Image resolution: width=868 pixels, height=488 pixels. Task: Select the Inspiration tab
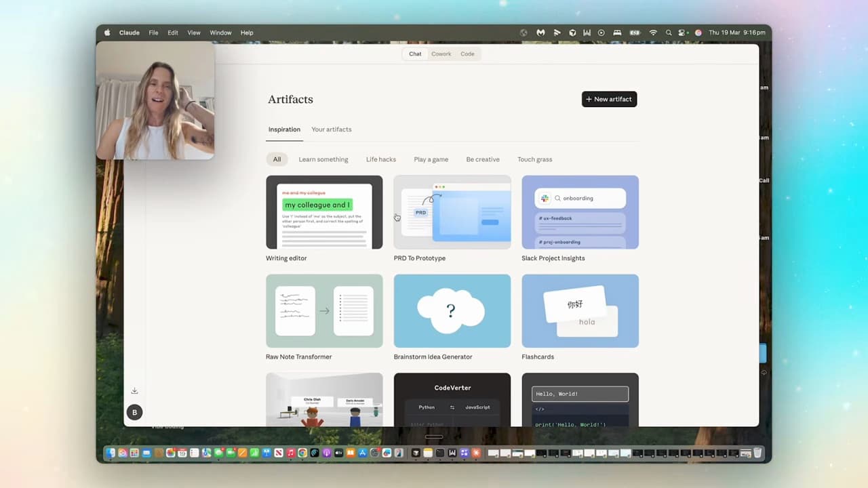(x=284, y=129)
